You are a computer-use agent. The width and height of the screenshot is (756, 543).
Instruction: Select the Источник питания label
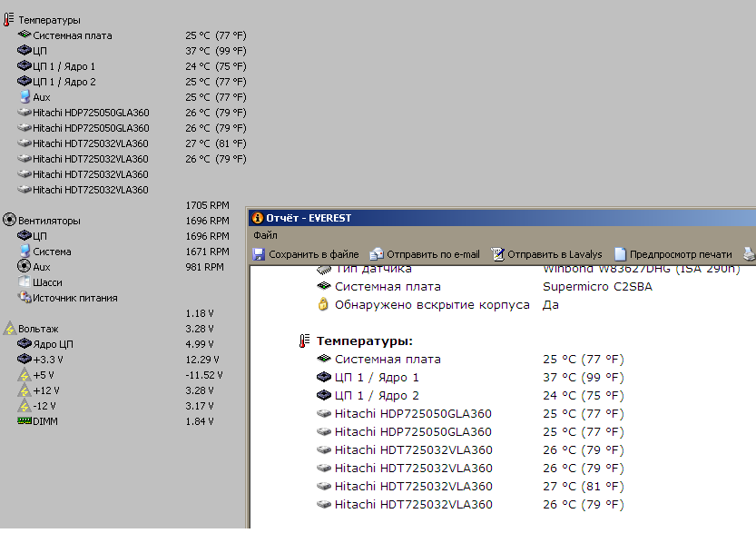point(75,298)
